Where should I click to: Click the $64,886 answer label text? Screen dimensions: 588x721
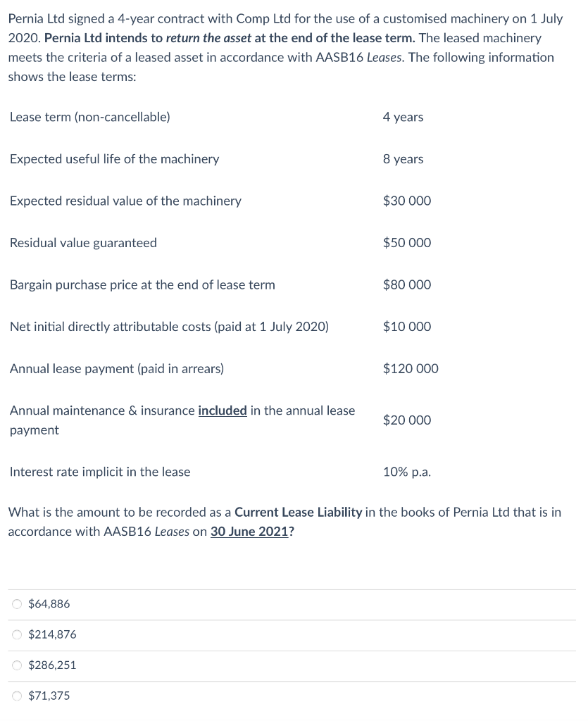49,603
